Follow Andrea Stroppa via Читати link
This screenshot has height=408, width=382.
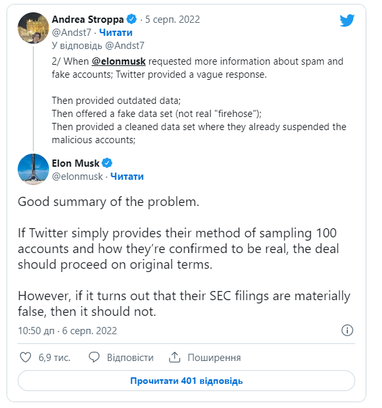tap(116, 33)
